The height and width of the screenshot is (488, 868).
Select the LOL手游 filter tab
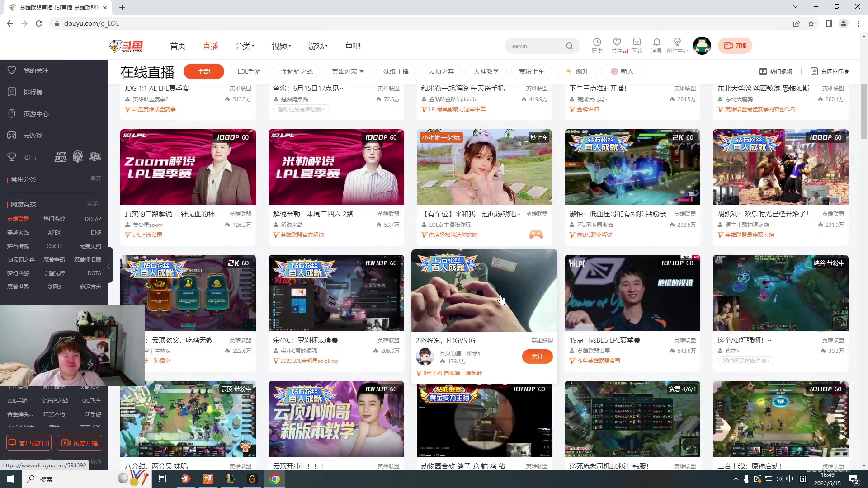[249, 71]
